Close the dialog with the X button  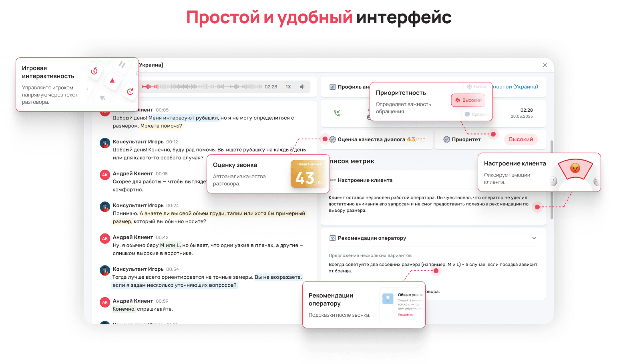tap(545, 65)
